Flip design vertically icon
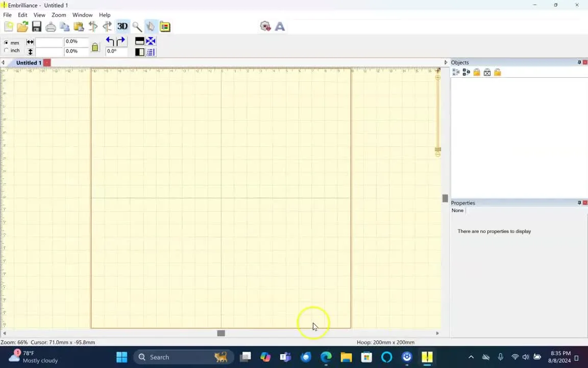Screen dimensions: 588x368 coord(139,41)
